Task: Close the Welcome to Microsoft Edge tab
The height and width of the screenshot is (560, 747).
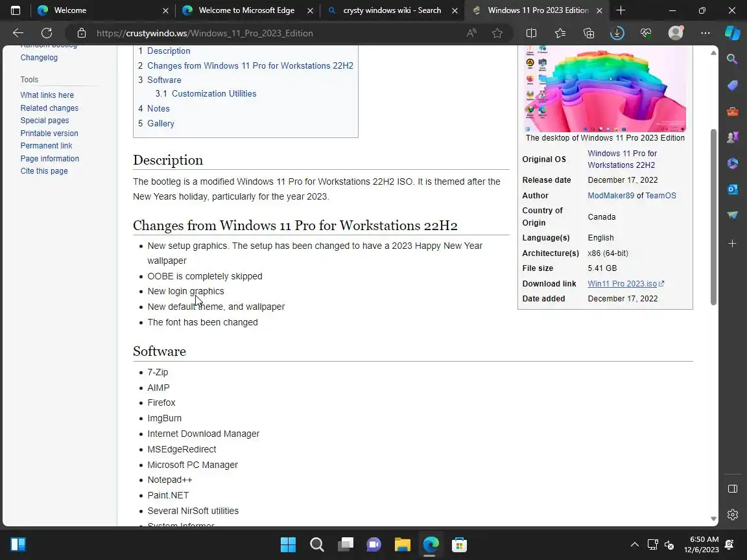Action: [x=310, y=10]
